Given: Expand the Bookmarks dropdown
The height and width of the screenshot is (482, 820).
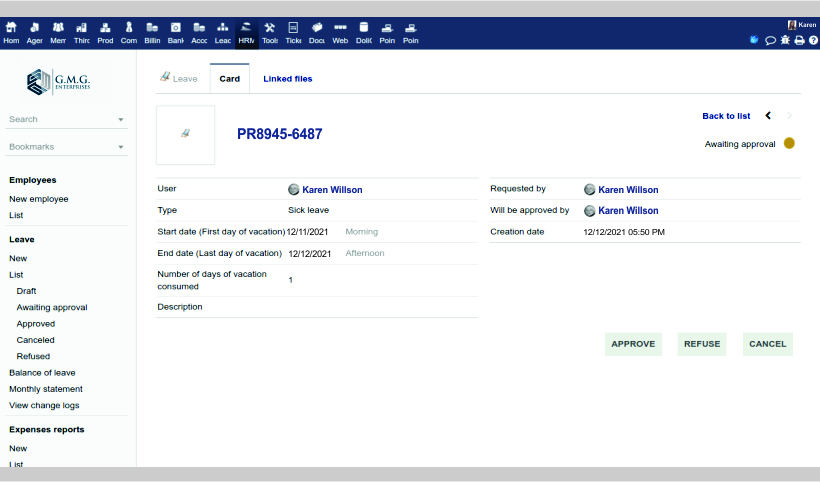Looking at the screenshot, I should [x=121, y=148].
